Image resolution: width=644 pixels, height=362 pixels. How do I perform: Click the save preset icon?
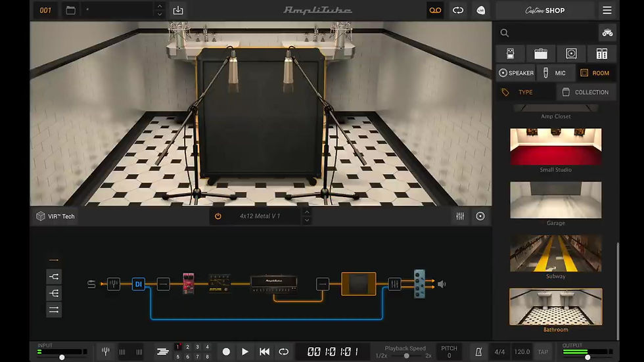(x=177, y=11)
